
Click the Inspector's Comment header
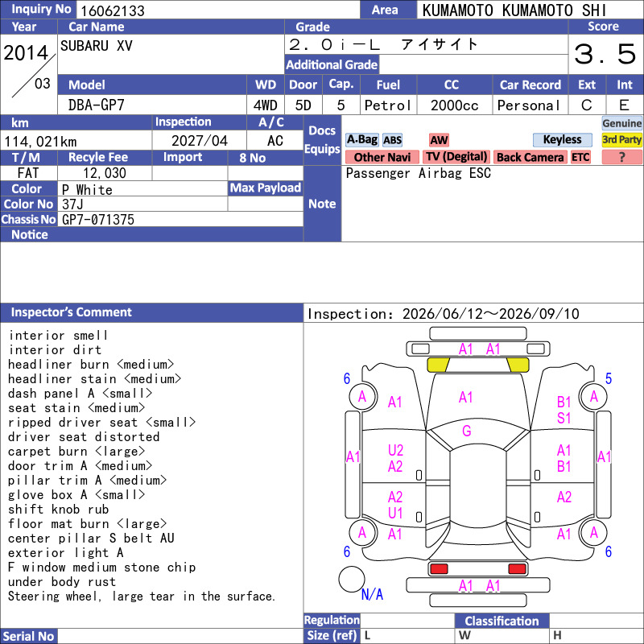[x=151, y=312]
